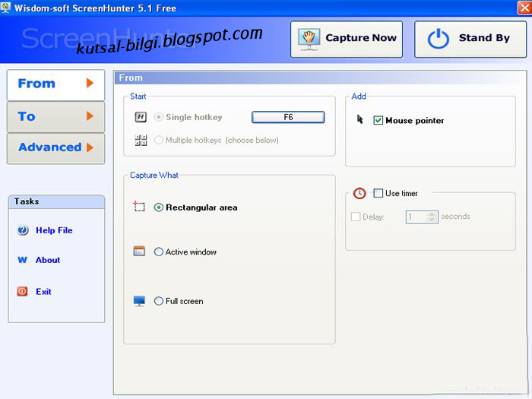This screenshot has height=399, width=532.
Task: Click the red timer clock icon
Action: [x=359, y=193]
